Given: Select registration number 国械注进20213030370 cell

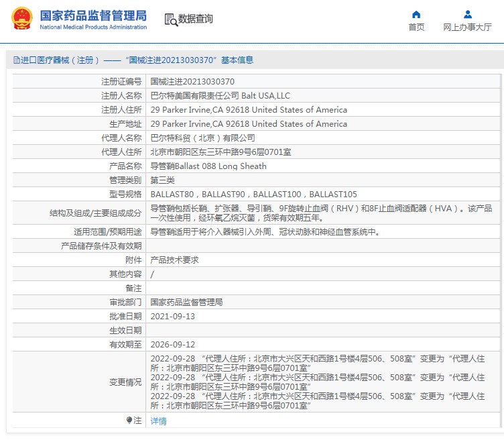Looking at the screenshot, I should (192, 82).
